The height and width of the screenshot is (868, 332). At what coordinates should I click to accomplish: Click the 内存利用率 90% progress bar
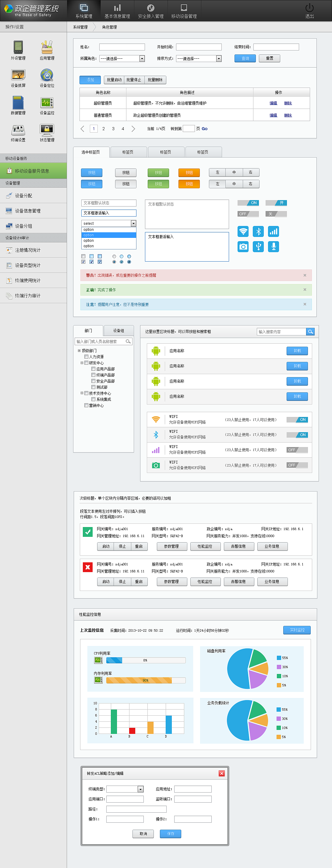(146, 680)
